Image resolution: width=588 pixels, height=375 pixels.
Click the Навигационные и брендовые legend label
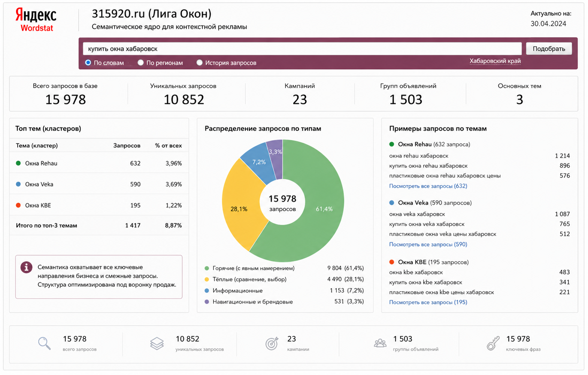point(253,302)
